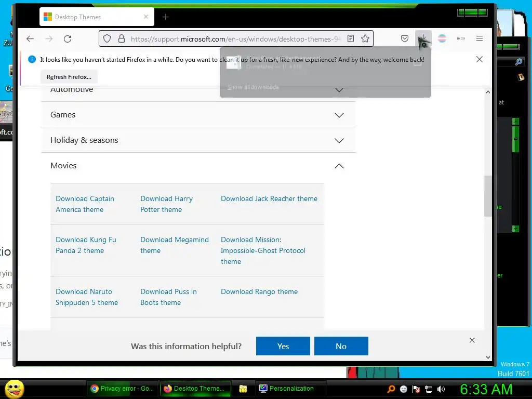The image size is (532, 399).
Task: Reload the page with the refresh icon
Action: point(68,38)
